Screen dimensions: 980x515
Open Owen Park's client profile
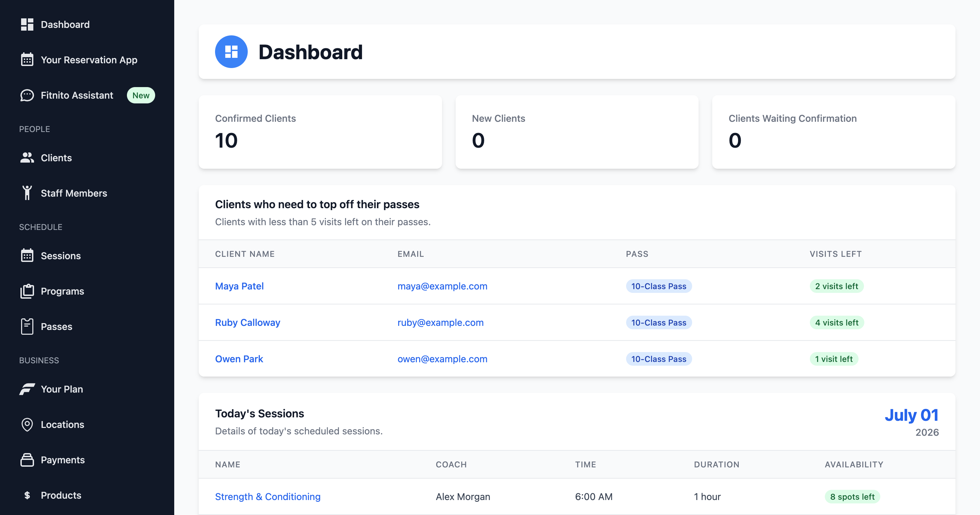239,359
